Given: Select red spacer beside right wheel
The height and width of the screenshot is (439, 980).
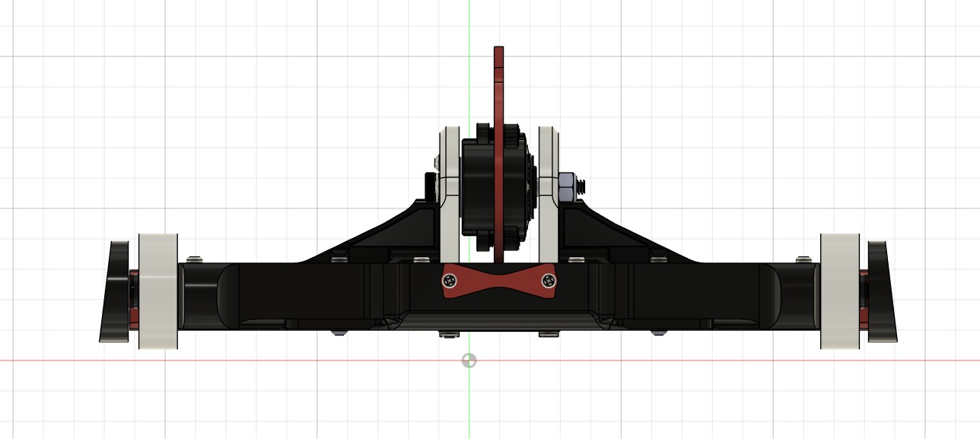Looking at the screenshot, I should tap(863, 316).
